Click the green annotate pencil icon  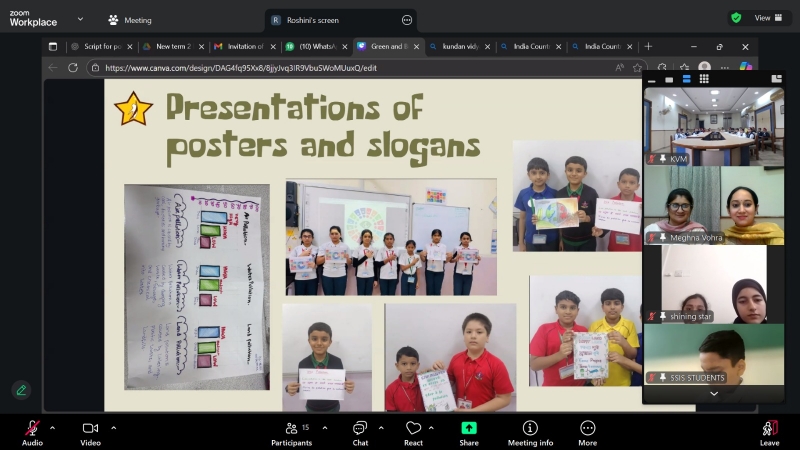pos(21,390)
